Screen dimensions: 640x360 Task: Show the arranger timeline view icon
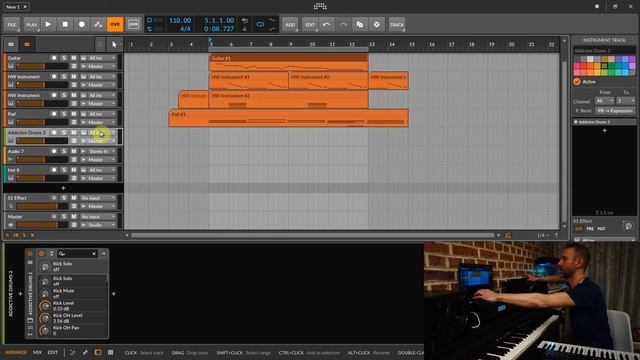(27, 44)
